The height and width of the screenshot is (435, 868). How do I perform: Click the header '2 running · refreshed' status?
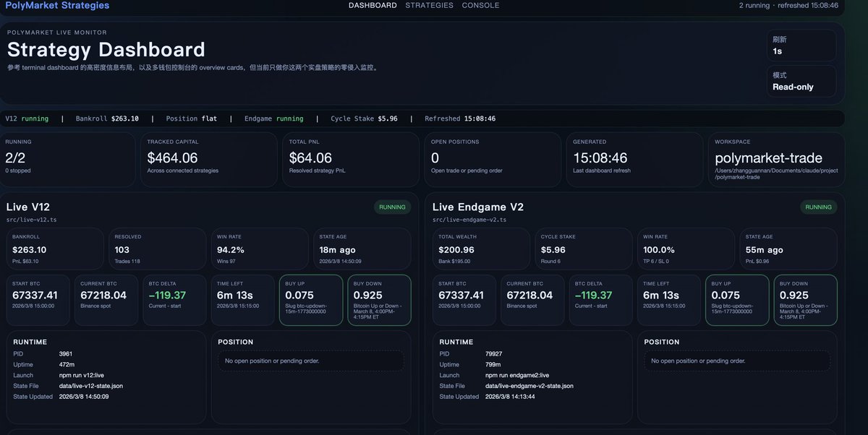tap(789, 5)
